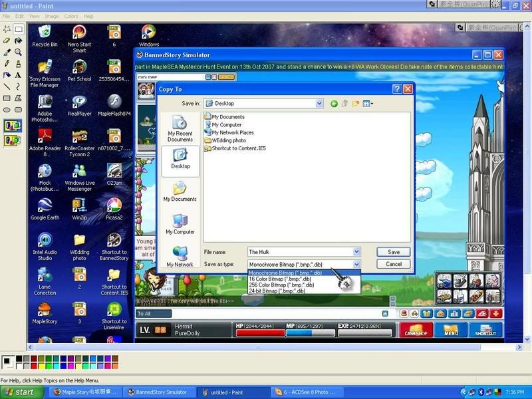
Task: Click the Cancel button in Copy To
Action: 394,264
